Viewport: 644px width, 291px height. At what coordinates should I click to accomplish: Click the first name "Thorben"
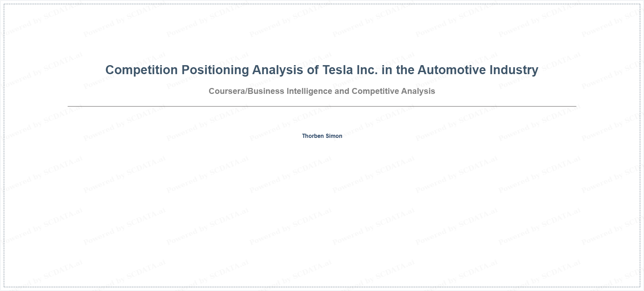313,136
